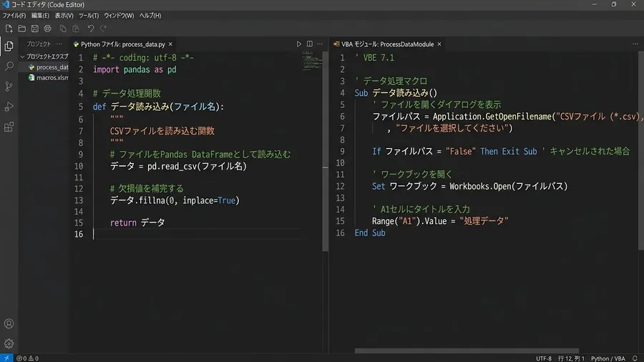Click Python / VBA language mode
The image size is (644, 362).
(608, 358)
